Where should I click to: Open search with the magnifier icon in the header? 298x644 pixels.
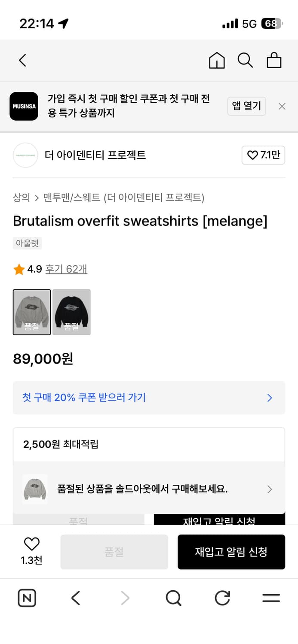pos(245,61)
